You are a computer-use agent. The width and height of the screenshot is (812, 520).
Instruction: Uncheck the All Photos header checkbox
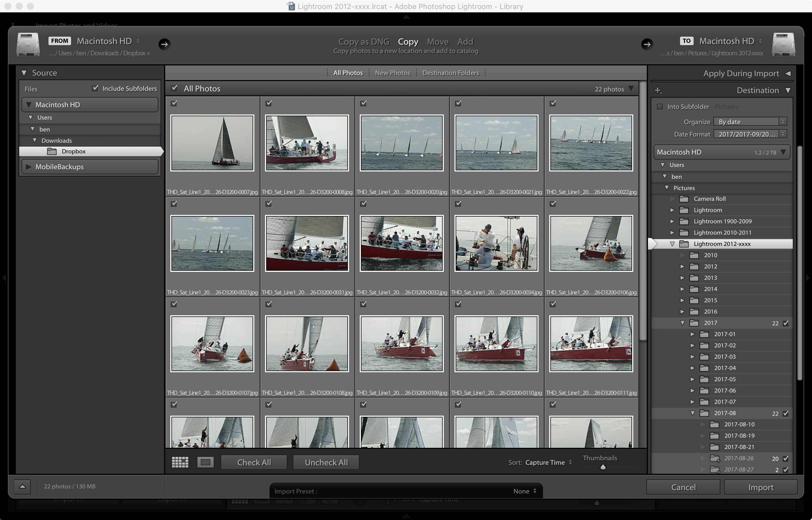coord(174,88)
